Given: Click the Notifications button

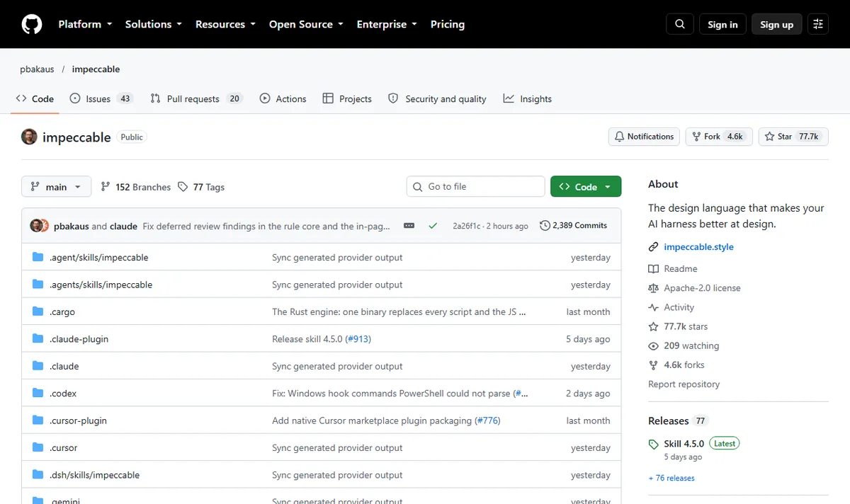Looking at the screenshot, I should 644,137.
